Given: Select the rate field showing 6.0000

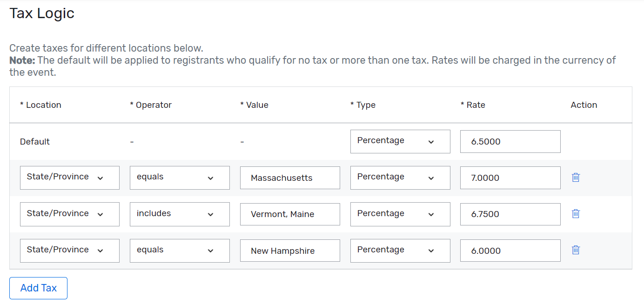Looking at the screenshot, I should click(x=510, y=250).
